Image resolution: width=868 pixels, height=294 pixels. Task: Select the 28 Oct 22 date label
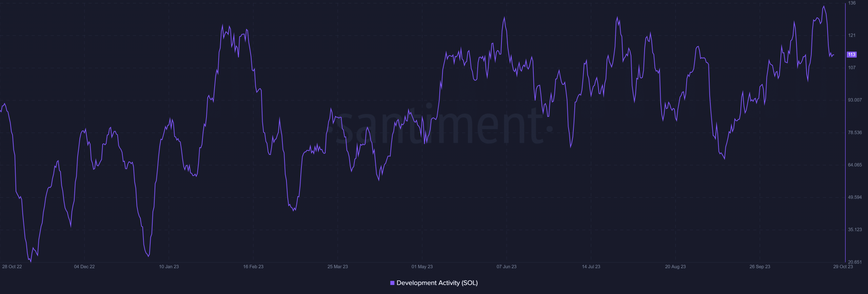(x=12, y=267)
